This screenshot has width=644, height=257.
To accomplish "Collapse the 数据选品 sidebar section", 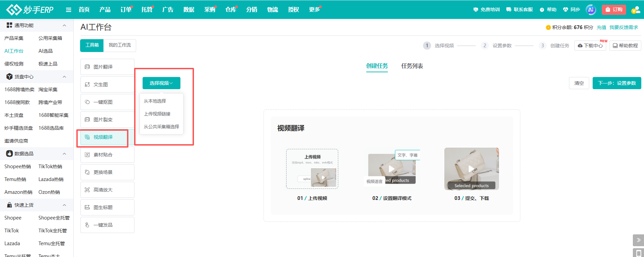I will (x=64, y=154).
